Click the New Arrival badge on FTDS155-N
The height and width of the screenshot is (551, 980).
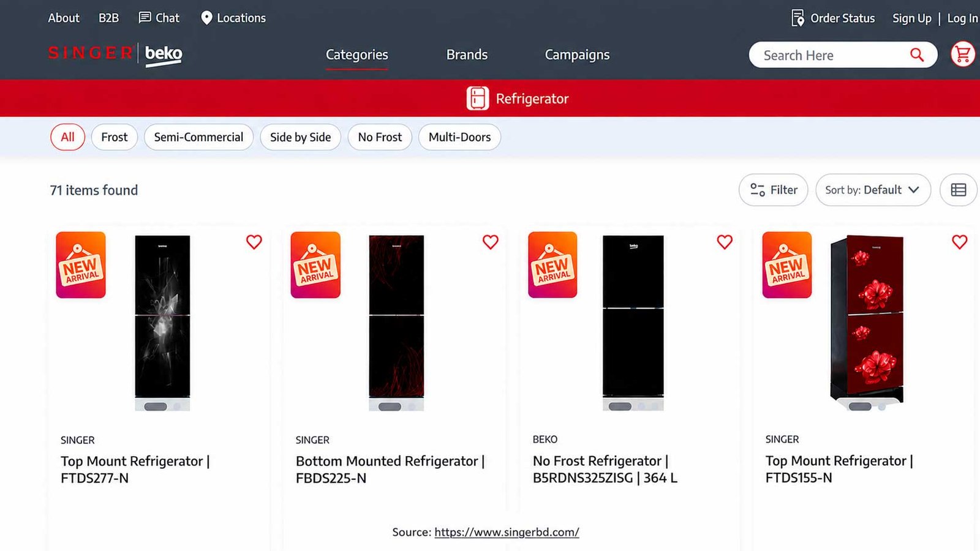pyautogui.click(x=787, y=265)
